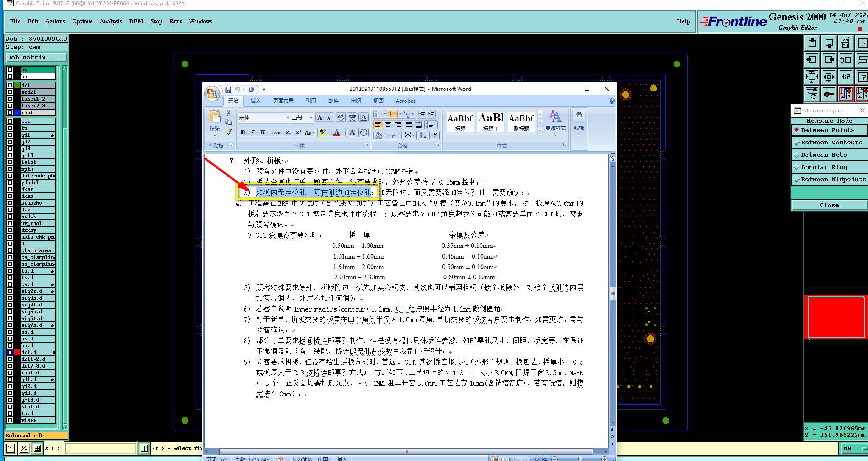This screenshot has height=461, width=868.
Task: Toggle checkbox for the drl.d layer
Action: pos(10,352)
